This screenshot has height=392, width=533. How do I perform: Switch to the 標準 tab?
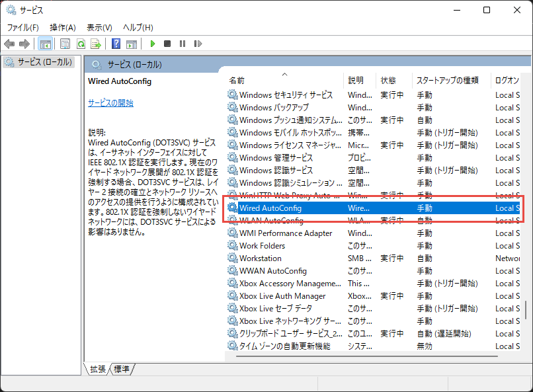122,370
